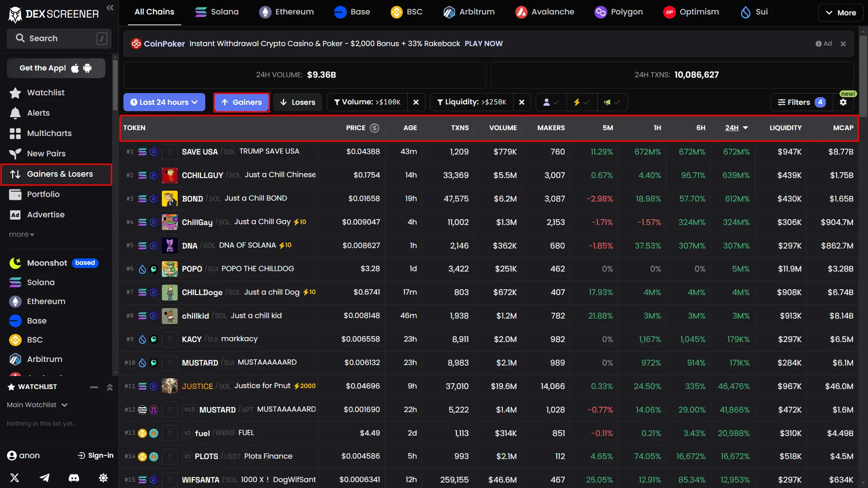The width and height of the screenshot is (868, 488).
Task: Click the sidebar vertical scrollbar
Action: [115, 86]
